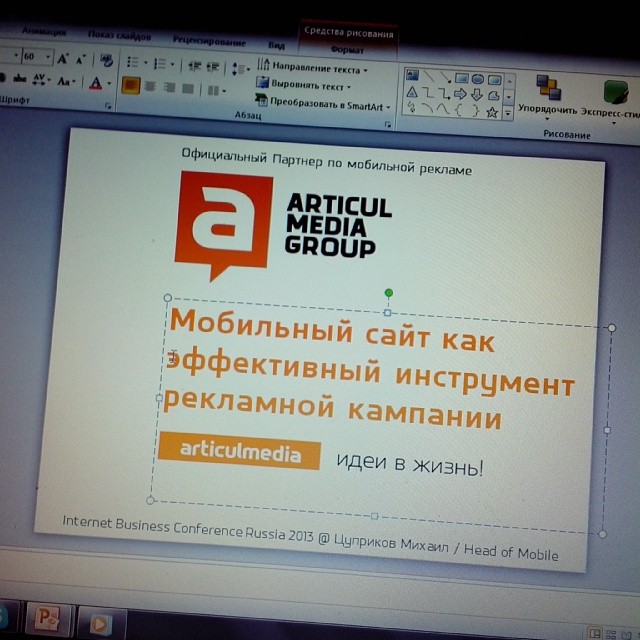The width and height of the screenshot is (640, 640).
Task: Click the articulmedia orange banner
Action: [x=239, y=451]
